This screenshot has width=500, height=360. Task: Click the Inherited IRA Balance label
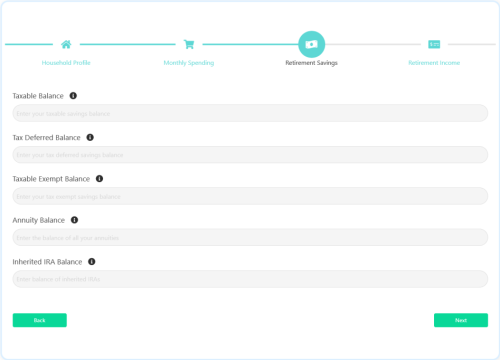(x=47, y=262)
